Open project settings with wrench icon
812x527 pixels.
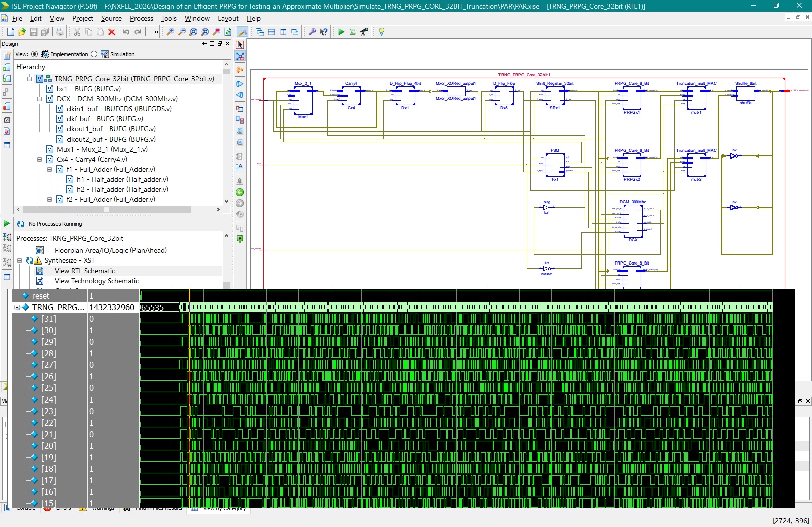pyautogui.click(x=313, y=32)
